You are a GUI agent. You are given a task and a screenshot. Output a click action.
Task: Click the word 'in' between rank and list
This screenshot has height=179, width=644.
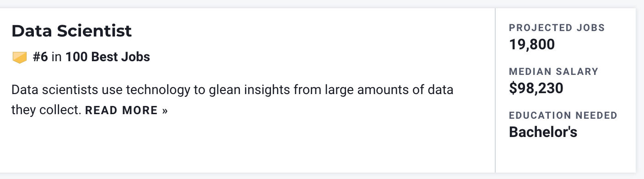pos(56,57)
